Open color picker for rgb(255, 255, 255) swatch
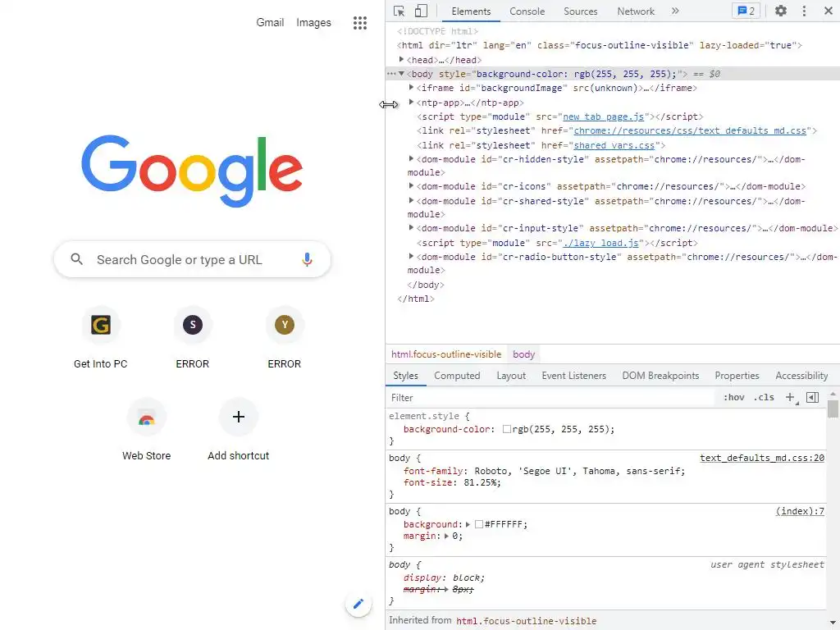Screen dimensions: 840x630 (x=506, y=429)
